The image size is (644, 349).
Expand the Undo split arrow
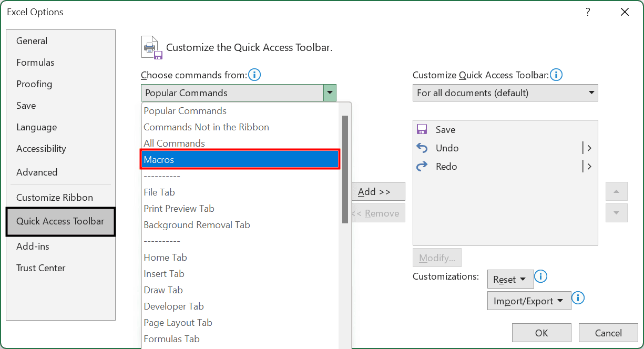coord(587,148)
